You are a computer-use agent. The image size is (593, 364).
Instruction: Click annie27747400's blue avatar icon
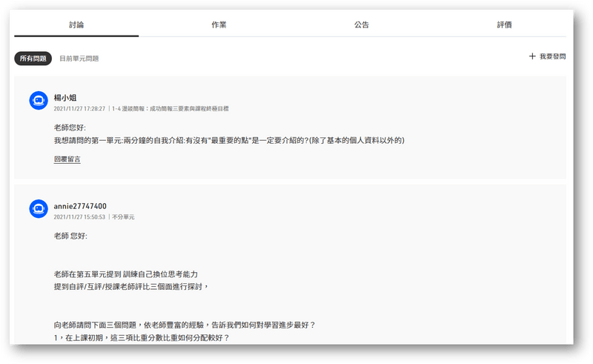(39, 210)
